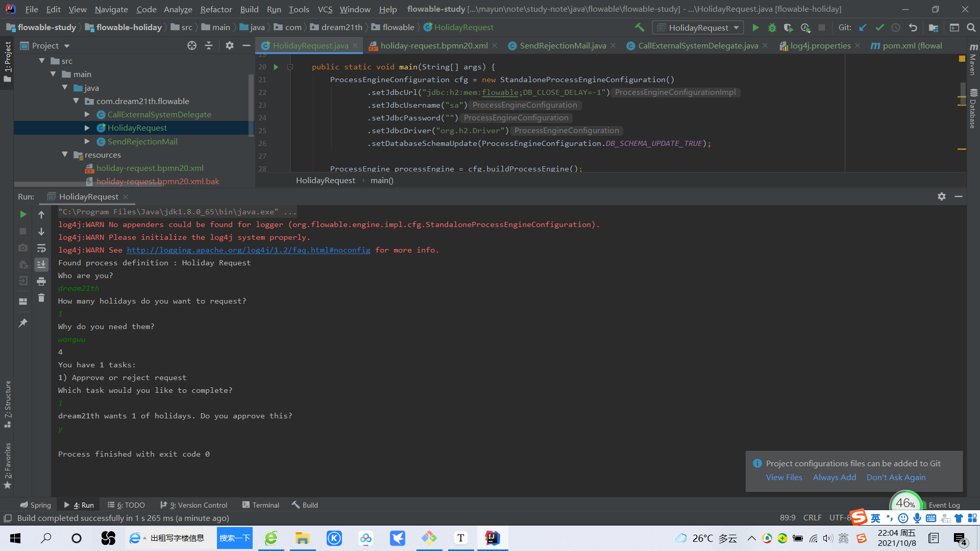Click the Debug bug icon in toolbar
Screen dimensions: 980x551
[x=772, y=28]
